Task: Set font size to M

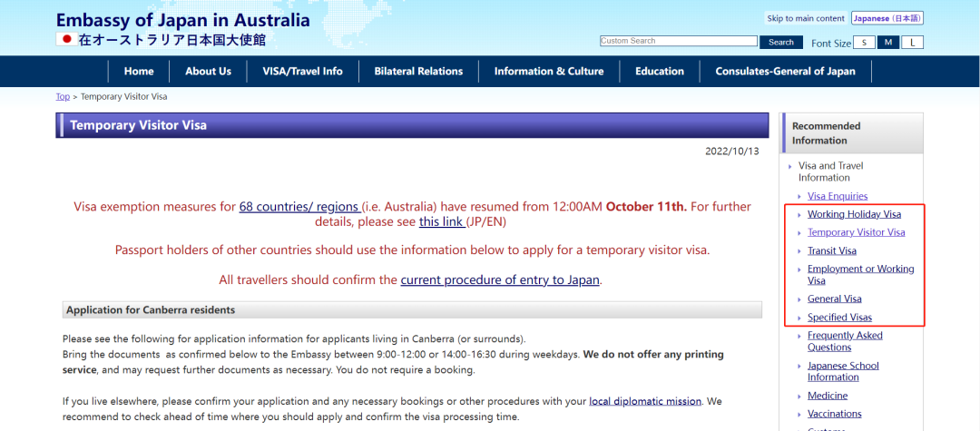Action: pyautogui.click(x=888, y=43)
